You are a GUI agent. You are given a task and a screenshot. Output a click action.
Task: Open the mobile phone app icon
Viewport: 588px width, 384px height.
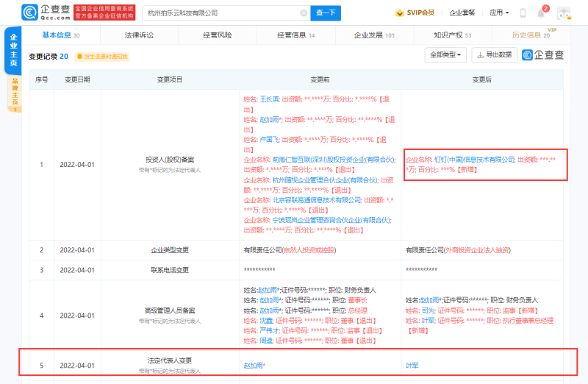click(523, 13)
